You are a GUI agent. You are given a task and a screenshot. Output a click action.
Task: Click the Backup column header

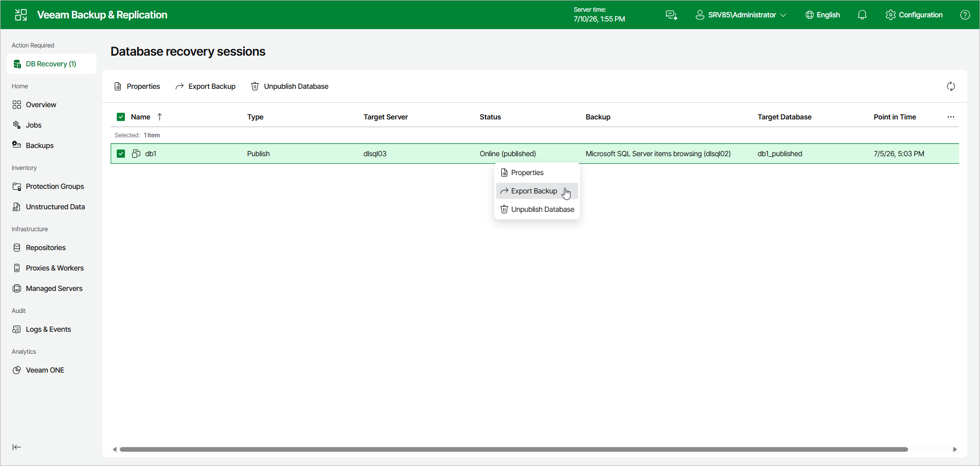[x=598, y=117]
